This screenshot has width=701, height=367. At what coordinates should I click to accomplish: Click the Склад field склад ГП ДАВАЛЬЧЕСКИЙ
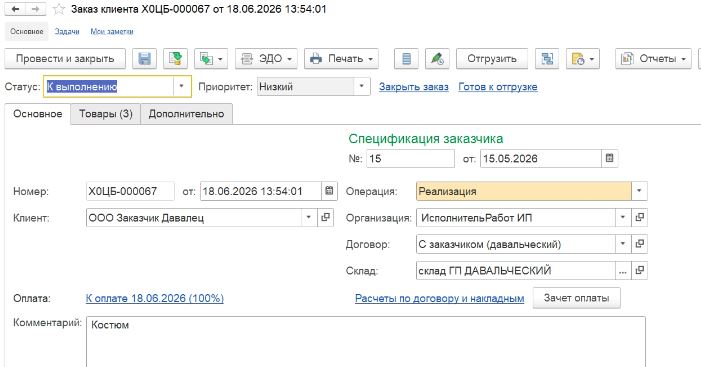[515, 271]
